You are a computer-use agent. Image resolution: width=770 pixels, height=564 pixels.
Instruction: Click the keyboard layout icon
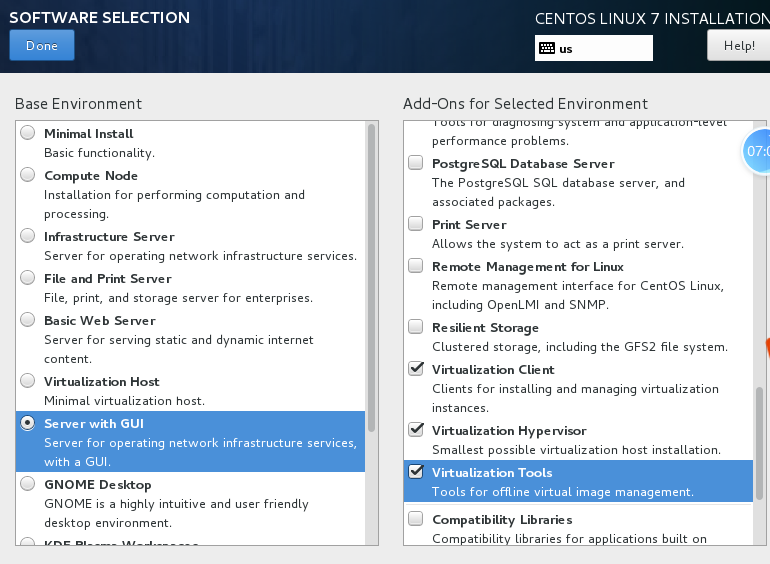pos(547,48)
